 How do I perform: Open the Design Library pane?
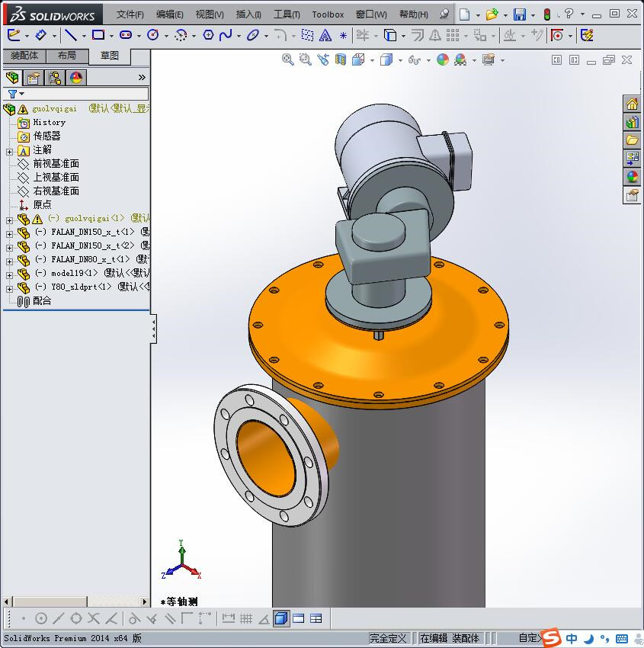[632, 122]
